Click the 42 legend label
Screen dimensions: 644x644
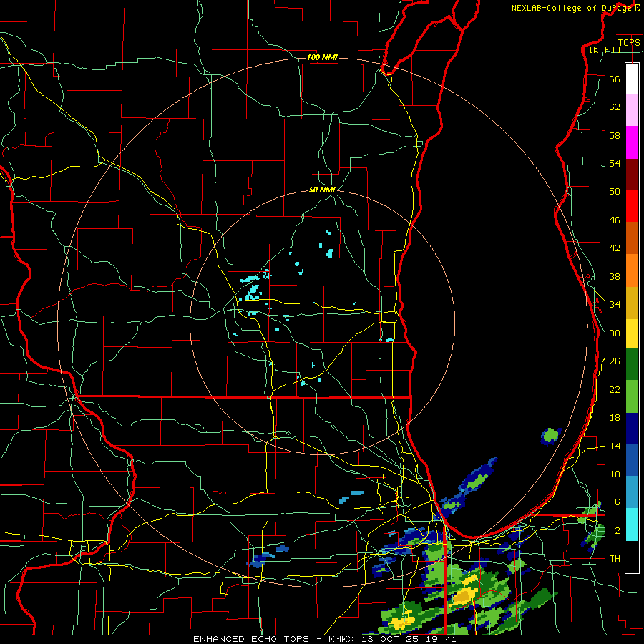coord(615,248)
